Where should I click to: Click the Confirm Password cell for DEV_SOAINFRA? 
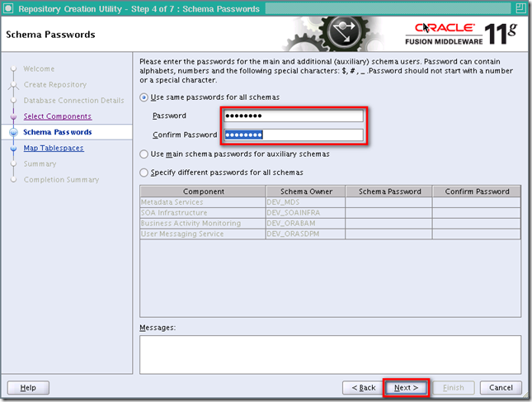pyautogui.click(x=477, y=213)
